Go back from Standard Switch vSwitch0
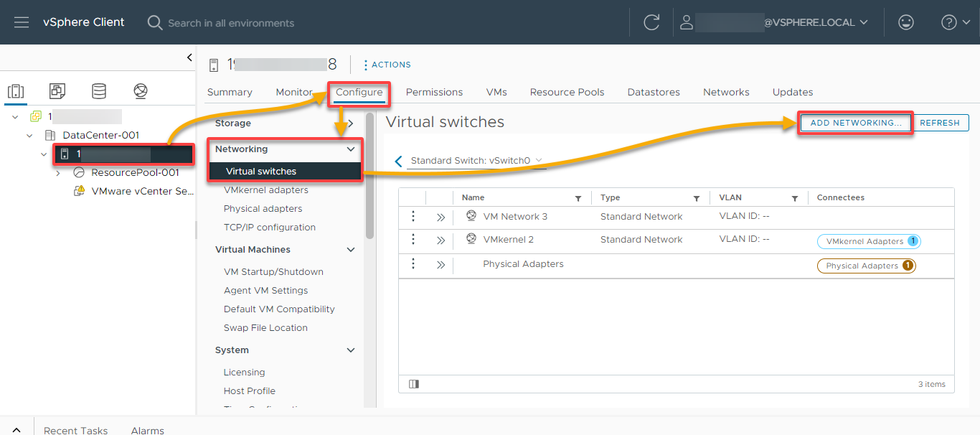 399,161
